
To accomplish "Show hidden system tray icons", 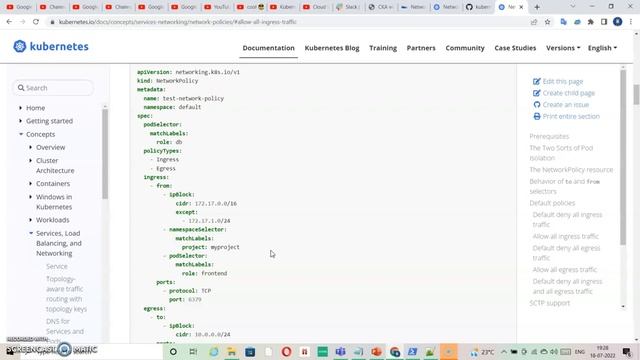I will pyautogui.click(x=504, y=351).
